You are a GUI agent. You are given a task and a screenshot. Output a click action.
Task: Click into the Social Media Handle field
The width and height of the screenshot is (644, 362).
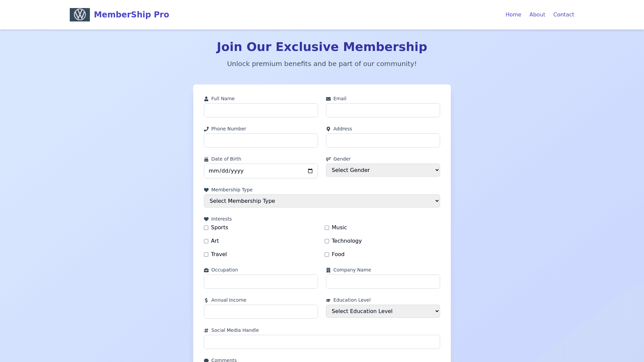322,342
